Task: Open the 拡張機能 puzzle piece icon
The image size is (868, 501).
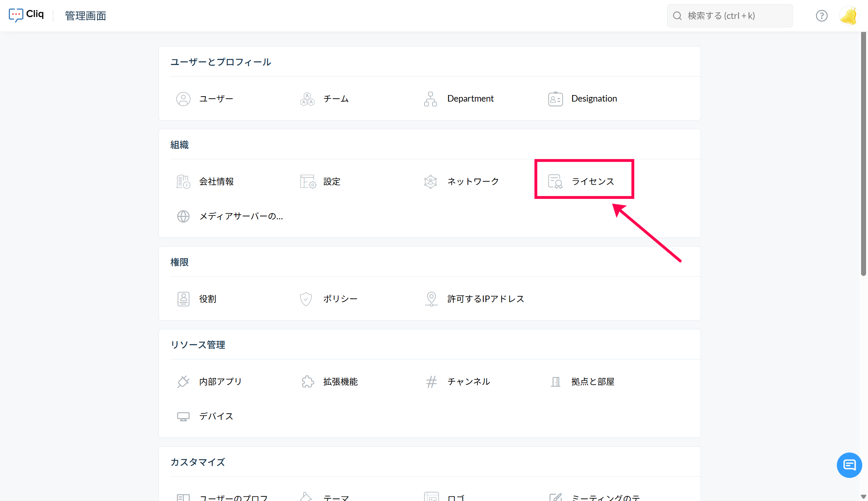Action: click(308, 382)
